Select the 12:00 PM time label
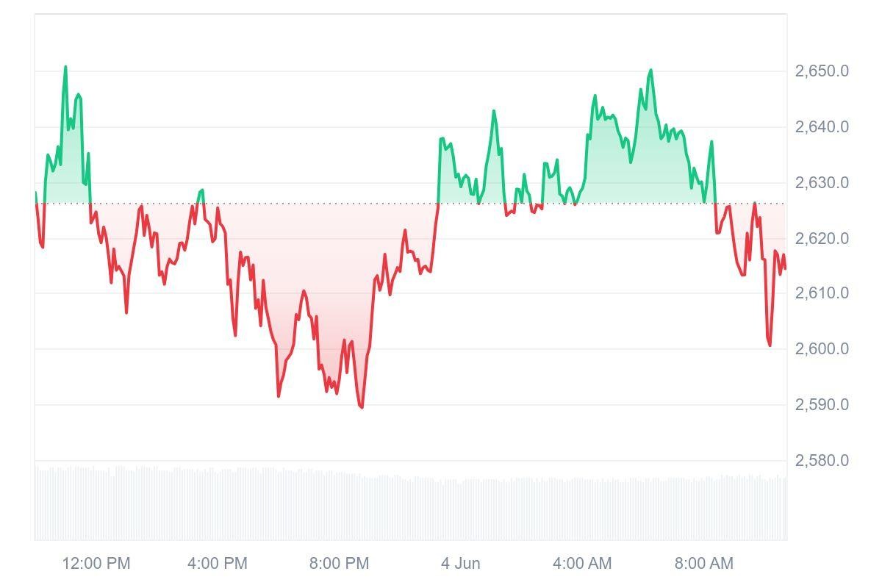 pos(96,564)
